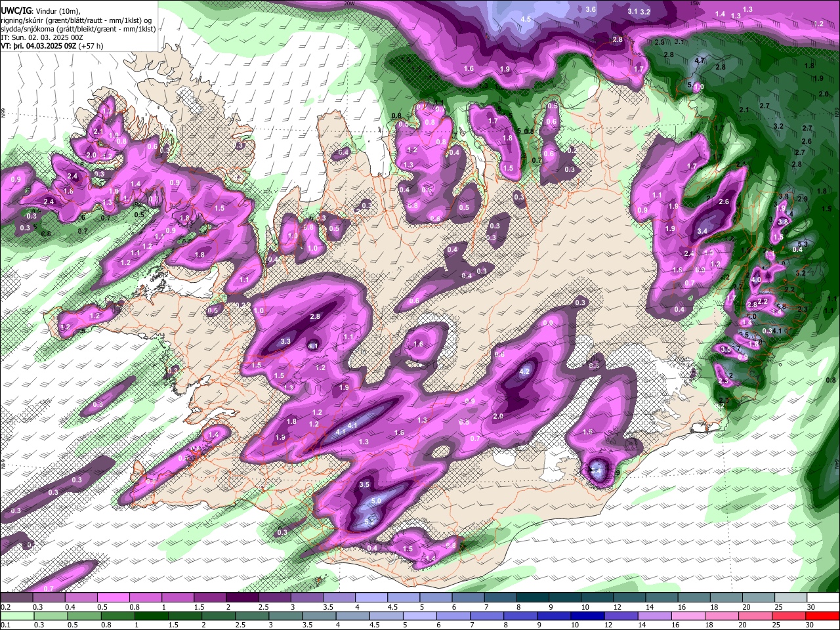Click the '4.7' value in the northeast sea area
This screenshot has width=840, height=630.
click(700, 60)
